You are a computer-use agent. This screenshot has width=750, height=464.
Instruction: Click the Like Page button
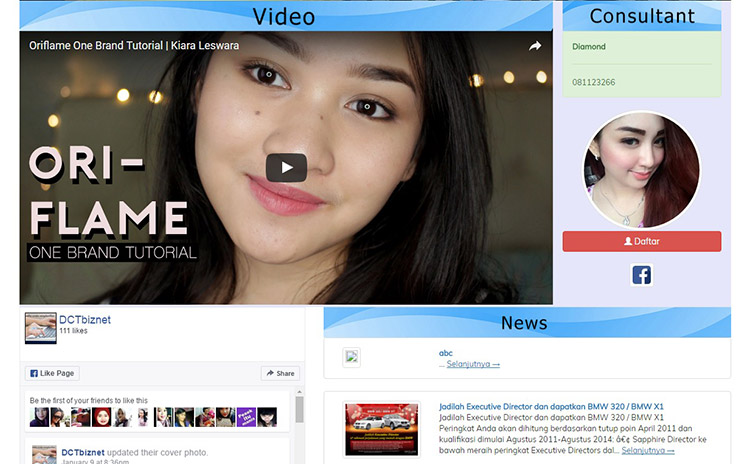click(x=52, y=373)
